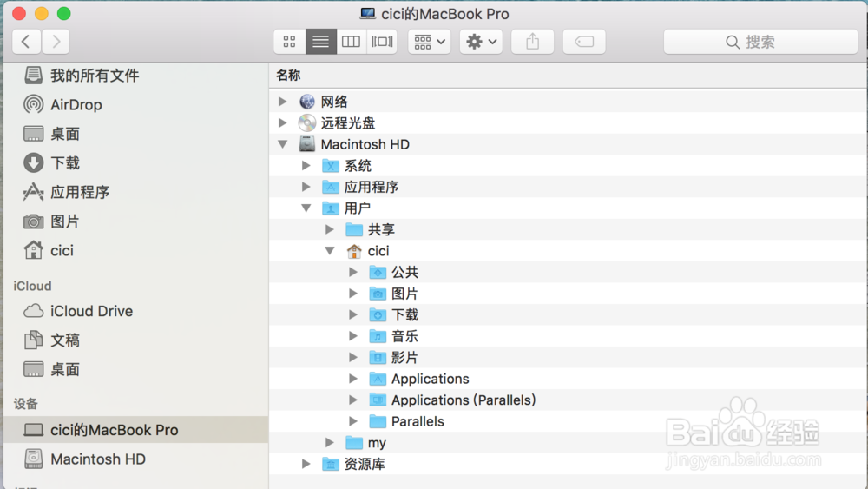Go back with the left arrow button

26,42
